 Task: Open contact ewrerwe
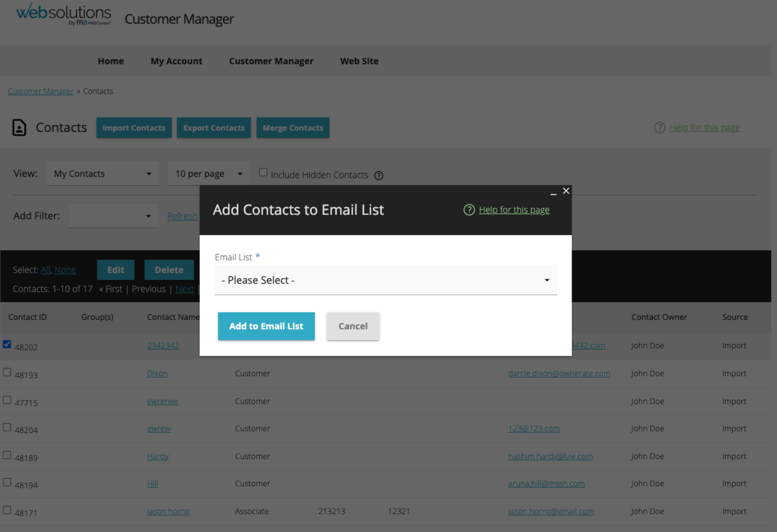click(162, 401)
